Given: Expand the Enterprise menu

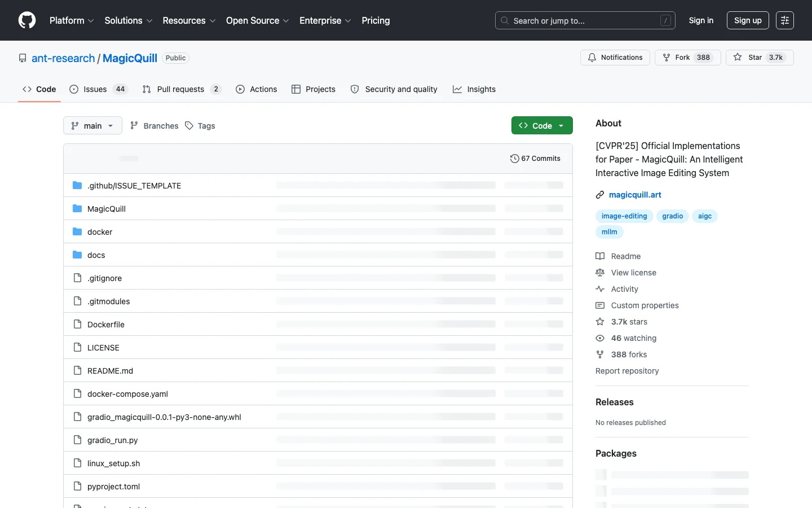Looking at the screenshot, I should [325, 20].
